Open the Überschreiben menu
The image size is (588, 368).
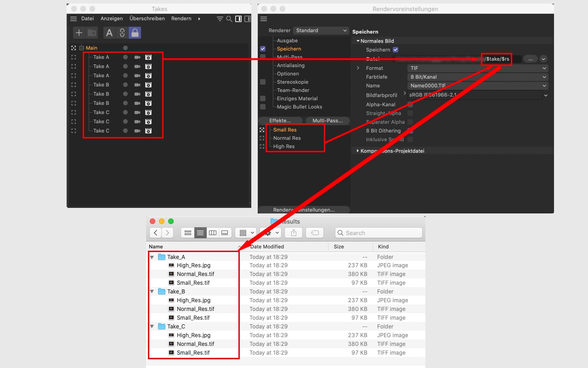pyautogui.click(x=147, y=19)
